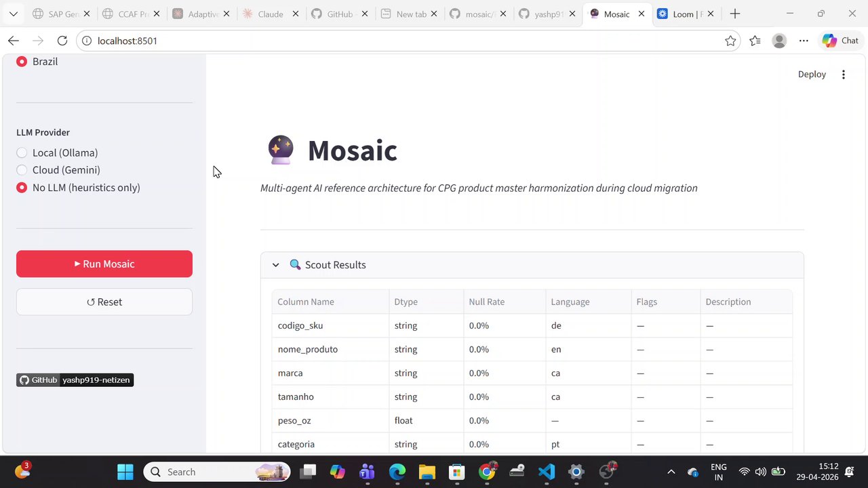Open the tab list dropdown chevron

pos(14,14)
